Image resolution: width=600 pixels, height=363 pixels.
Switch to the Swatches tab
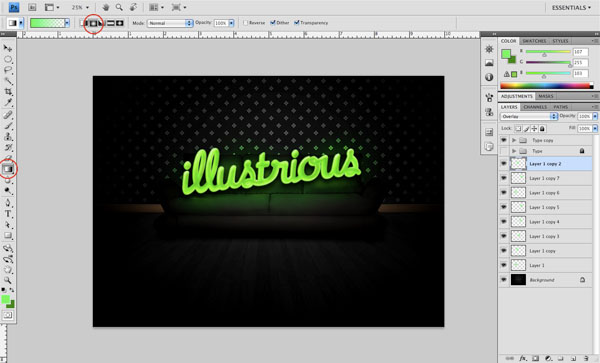[x=534, y=41]
